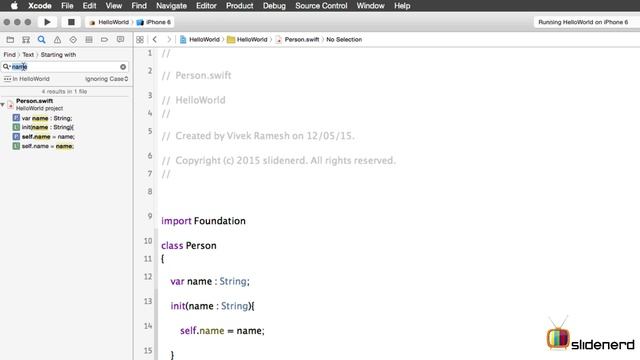Clear the search field with the x button
This screenshot has width=640, height=360.
[123, 67]
